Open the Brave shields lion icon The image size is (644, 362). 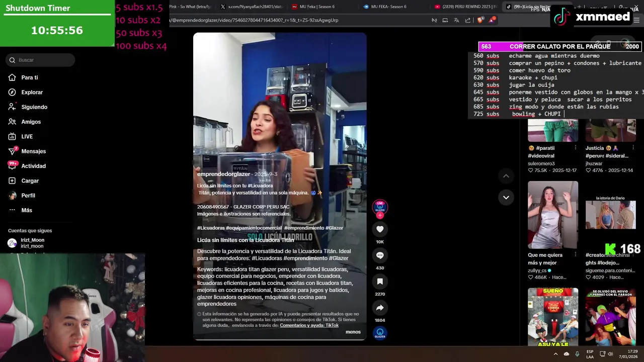tap(480, 20)
